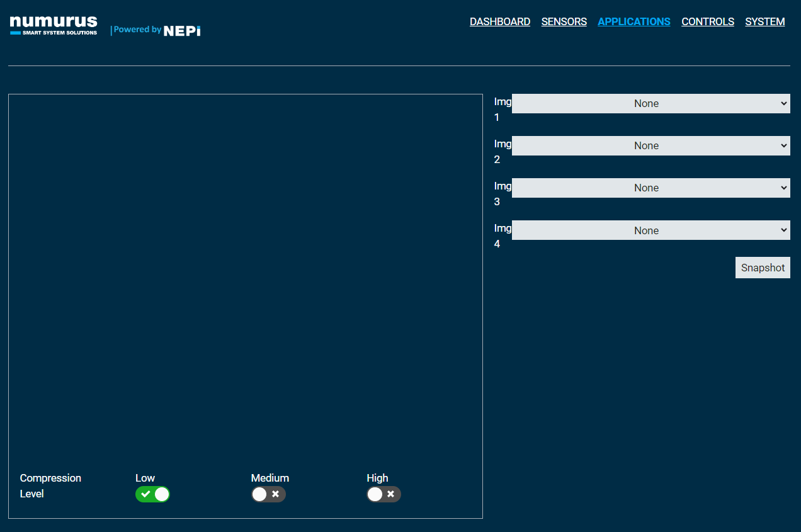
Task: Open the CONTROLS page
Action: coord(707,21)
